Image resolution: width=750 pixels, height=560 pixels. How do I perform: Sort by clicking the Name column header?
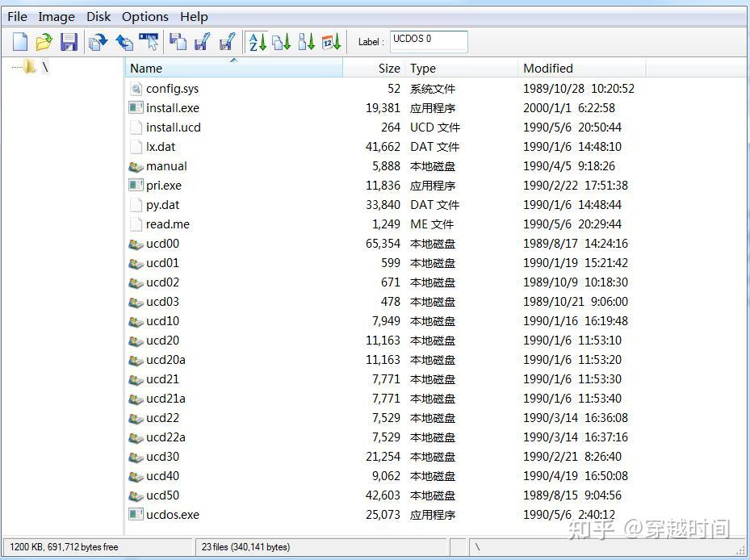[145, 69]
